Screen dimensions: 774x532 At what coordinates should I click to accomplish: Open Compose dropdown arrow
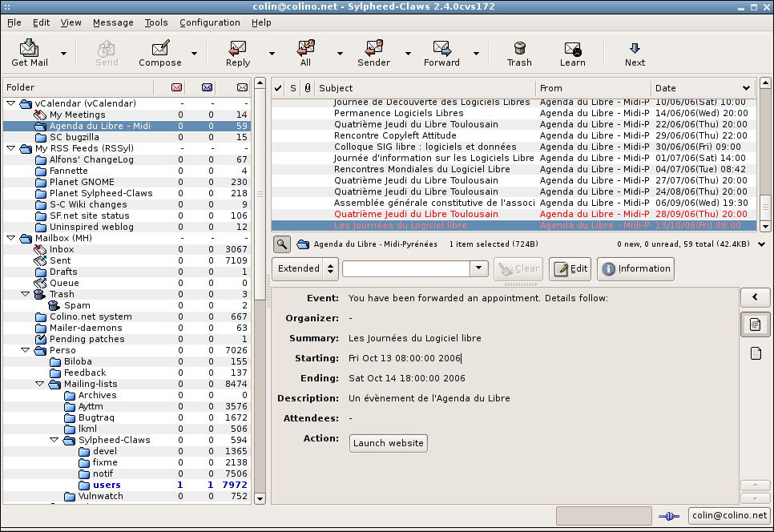(x=194, y=53)
